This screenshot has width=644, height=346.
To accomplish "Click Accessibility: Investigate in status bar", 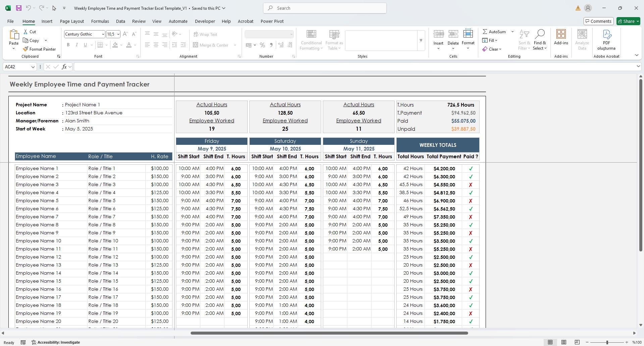I will [56, 342].
